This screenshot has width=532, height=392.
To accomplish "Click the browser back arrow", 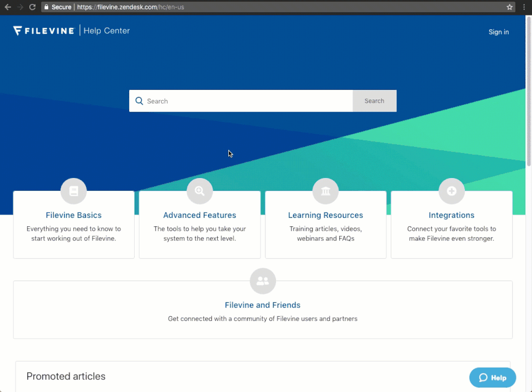I will click(8, 7).
